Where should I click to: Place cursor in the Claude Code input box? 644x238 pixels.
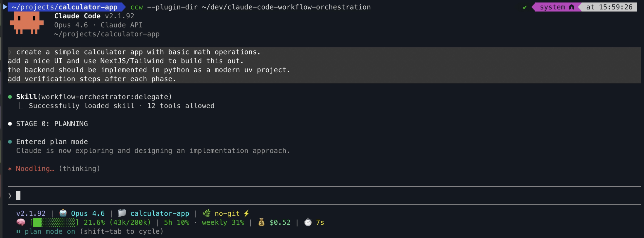pyautogui.click(x=324, y=195)
